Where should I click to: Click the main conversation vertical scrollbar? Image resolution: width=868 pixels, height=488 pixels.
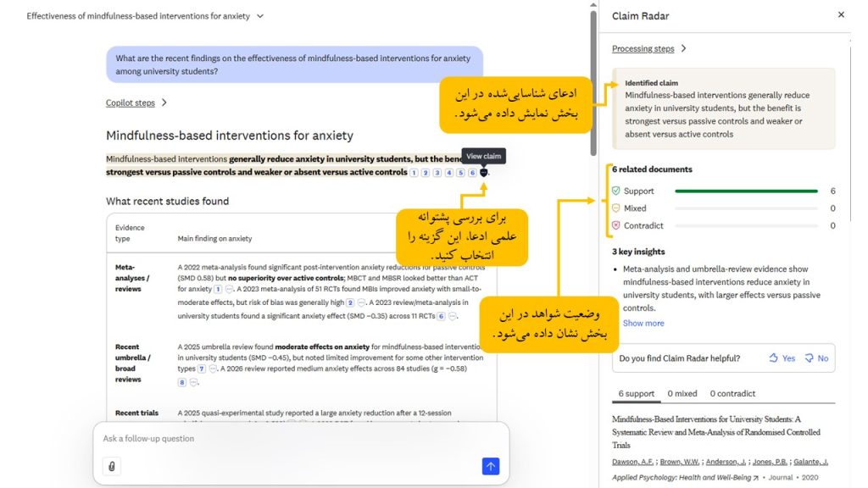(x=593, y=83)
